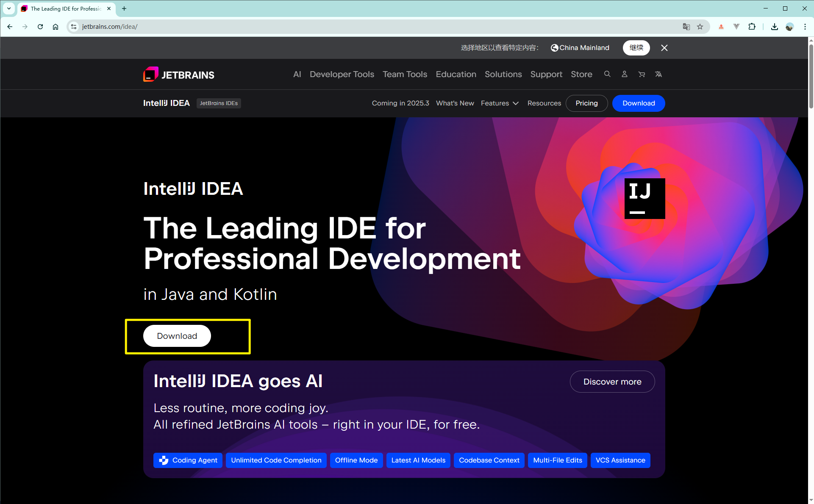Click the IntelliJ IDEA square logo on the artwork
The image size is (814, 504).
coord(645,198)
